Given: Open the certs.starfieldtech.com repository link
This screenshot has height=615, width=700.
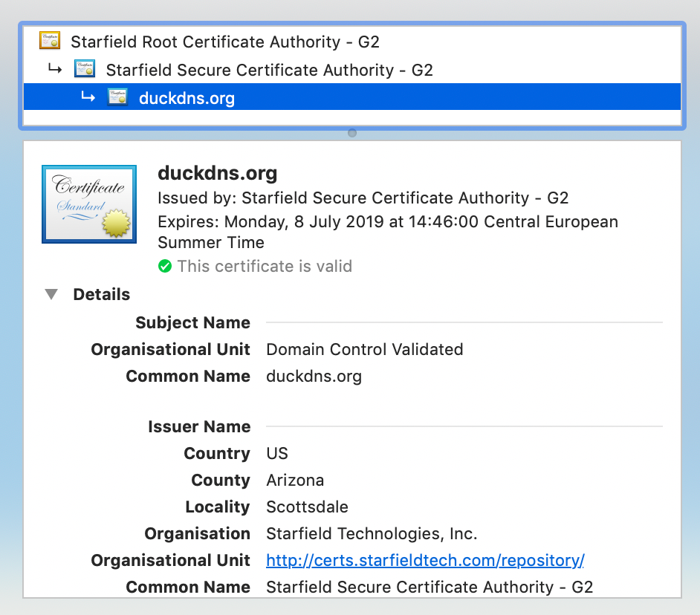Looking at the screenshot, I should [425, 560].
